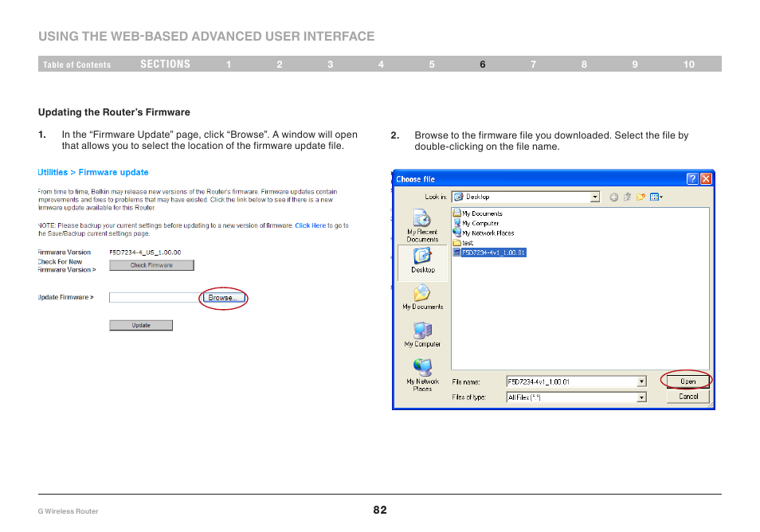The height and width of the screenshot is (532, 760).
Task: Jump to section 4
Action: pos(381,65)
